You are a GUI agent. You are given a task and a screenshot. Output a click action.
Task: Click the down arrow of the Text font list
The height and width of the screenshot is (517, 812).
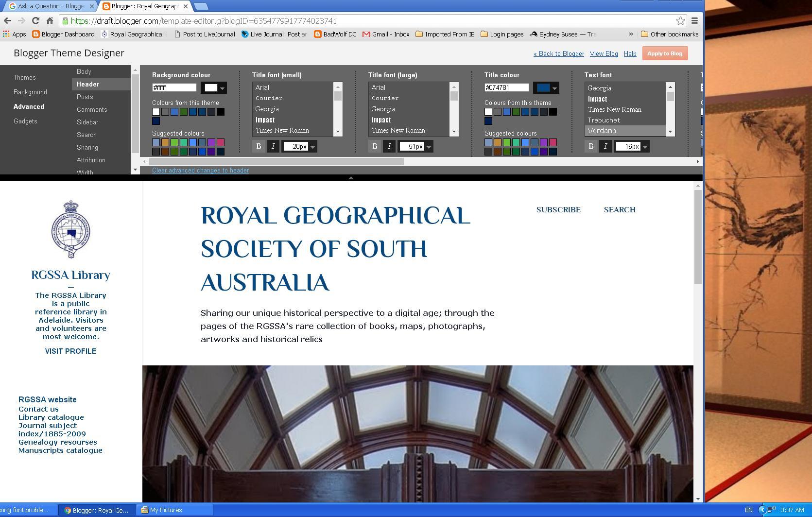coord(670,132)
